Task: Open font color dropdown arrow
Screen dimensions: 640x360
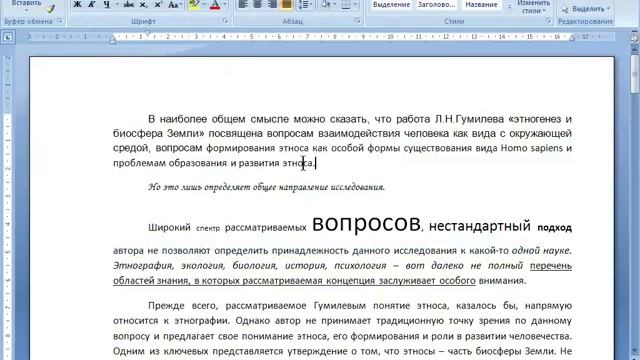Action: pos(224,5)
